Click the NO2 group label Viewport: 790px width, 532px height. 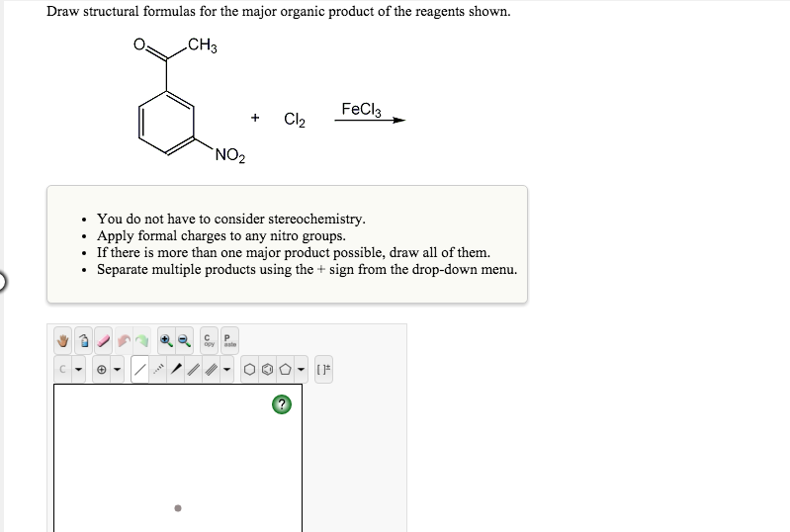click(230, 155)
